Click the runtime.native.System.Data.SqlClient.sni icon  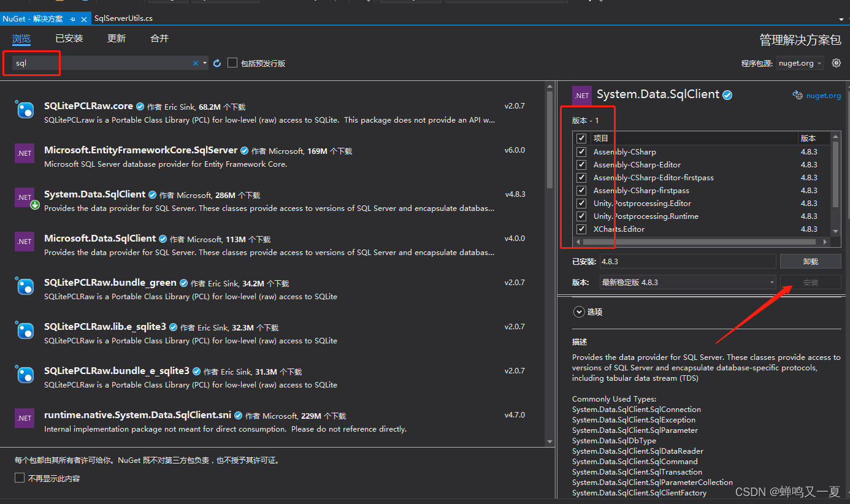click(x=25, y=418)
